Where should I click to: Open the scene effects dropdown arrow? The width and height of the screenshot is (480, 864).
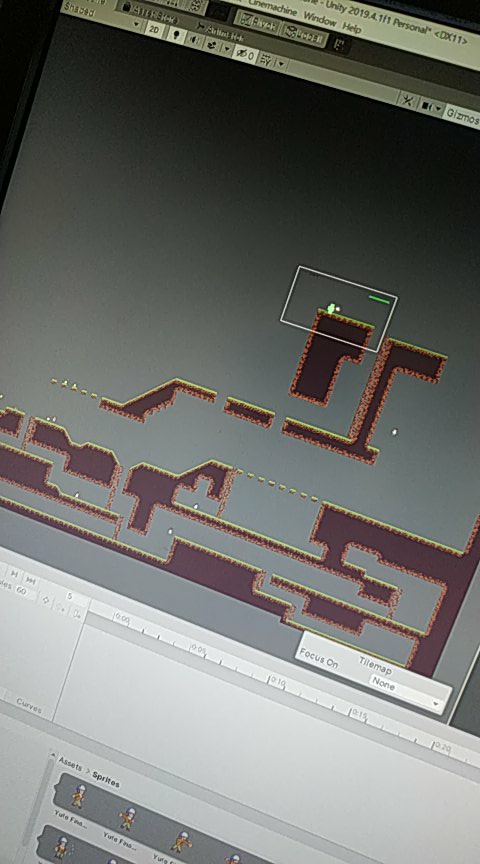click(226, 48)
